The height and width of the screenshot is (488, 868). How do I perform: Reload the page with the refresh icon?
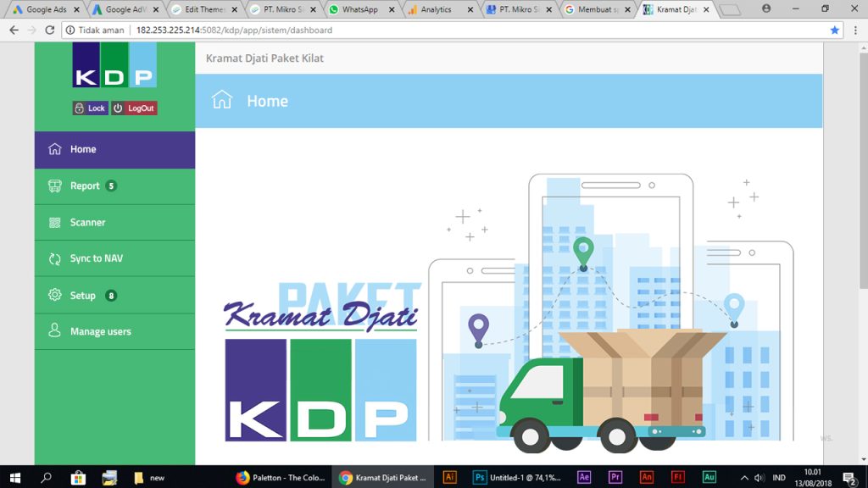(x=50, y=30)
